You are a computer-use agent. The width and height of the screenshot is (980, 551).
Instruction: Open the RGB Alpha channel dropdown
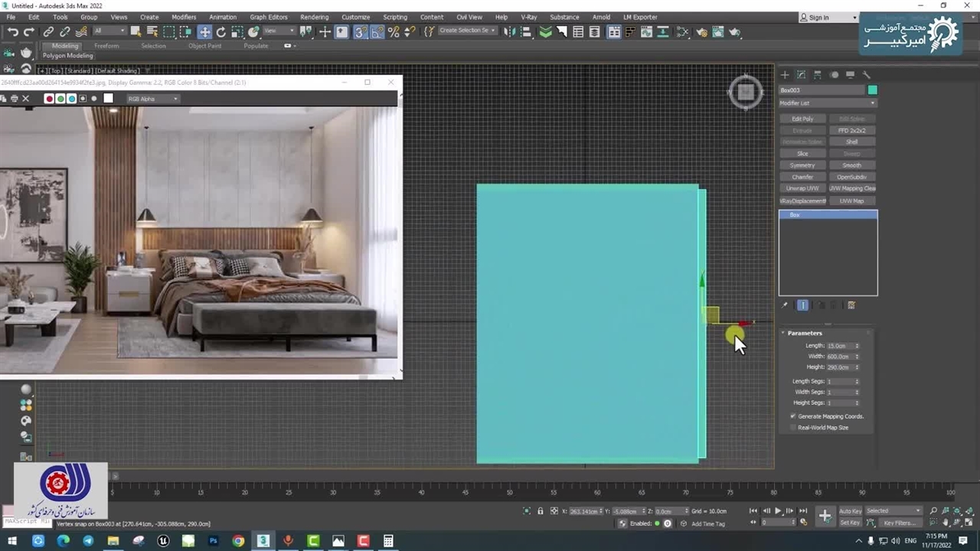[153, 99]
